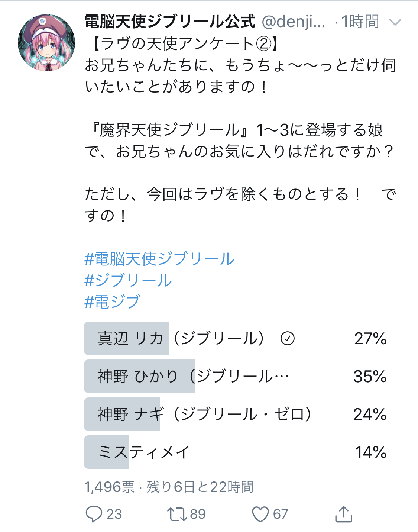Tap the checkmark beside 真辺 リカ
This screenshot has width=418, height=532.
click(x=288, y=338)
